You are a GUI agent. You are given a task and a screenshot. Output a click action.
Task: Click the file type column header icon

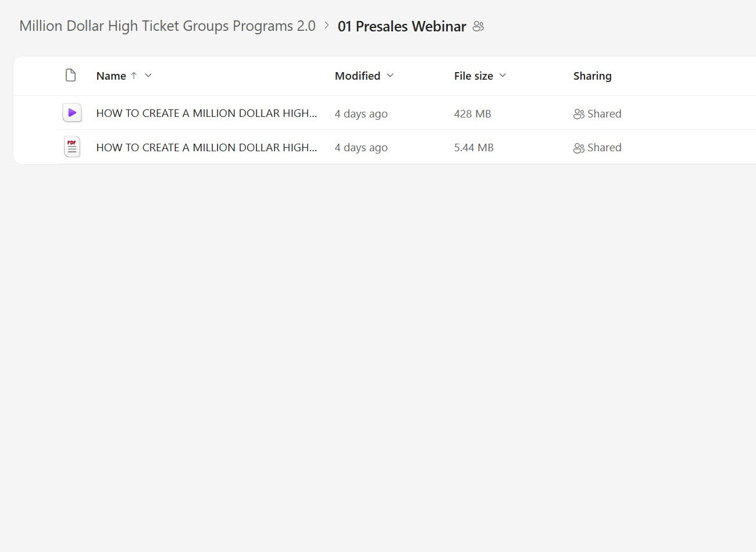click(x=71, y=76)
